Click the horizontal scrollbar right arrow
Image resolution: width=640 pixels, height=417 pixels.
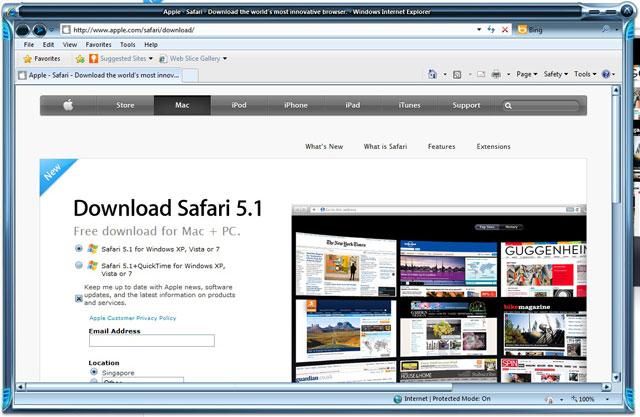pos(607,387)
